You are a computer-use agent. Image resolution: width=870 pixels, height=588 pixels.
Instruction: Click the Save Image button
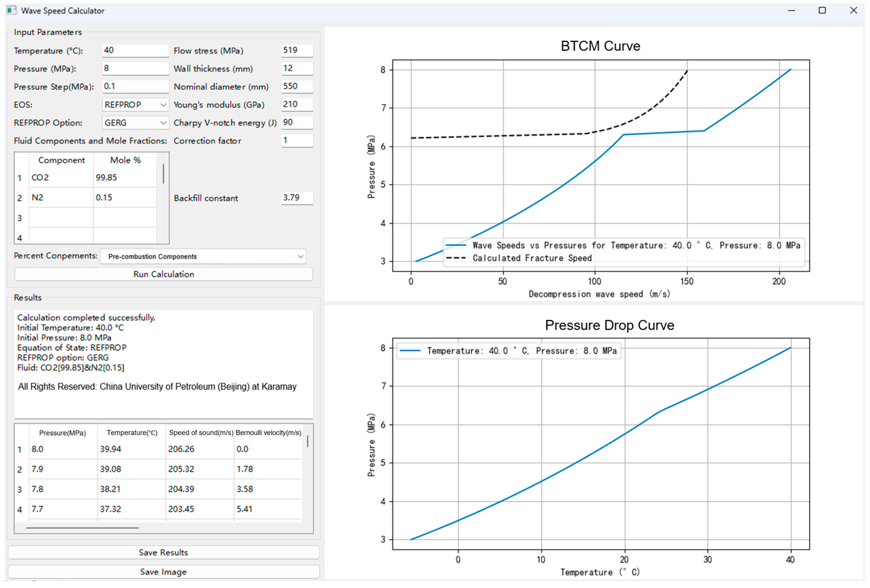(x=163, y=572)
